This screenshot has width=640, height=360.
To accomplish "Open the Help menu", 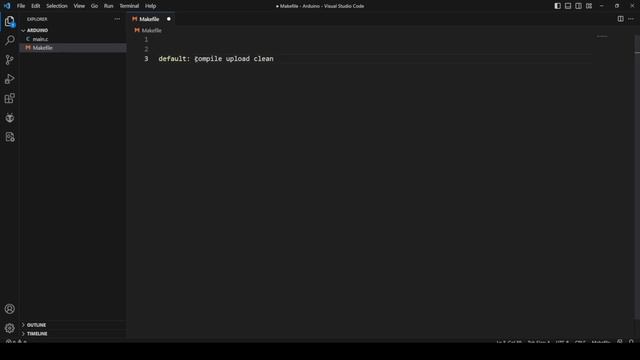I will click(x=150, y=6).
